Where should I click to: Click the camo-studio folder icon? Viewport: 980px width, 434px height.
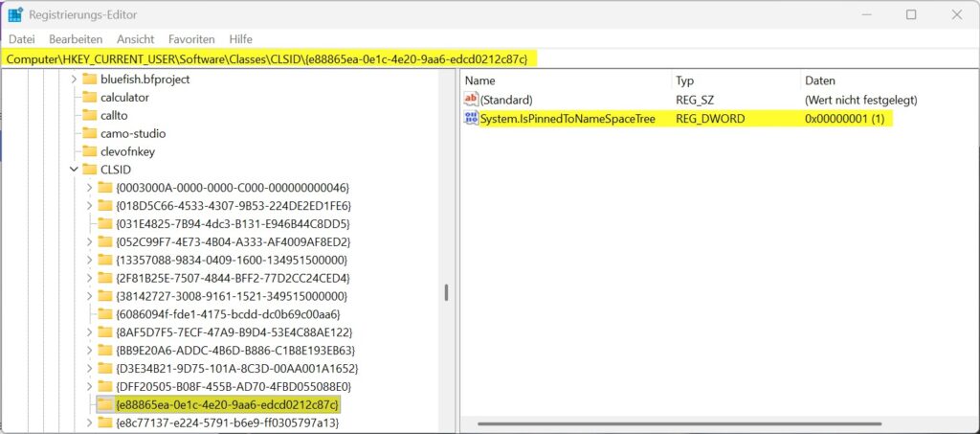90,134
